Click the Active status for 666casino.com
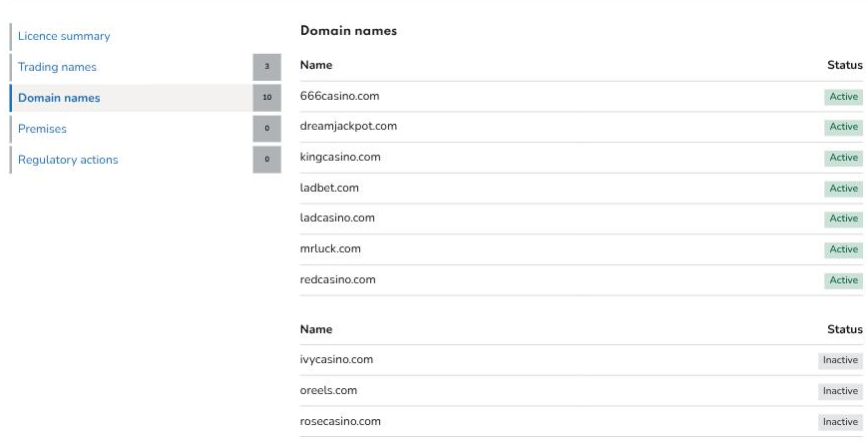Screen dimensions: 868x444 coord(844,97)
